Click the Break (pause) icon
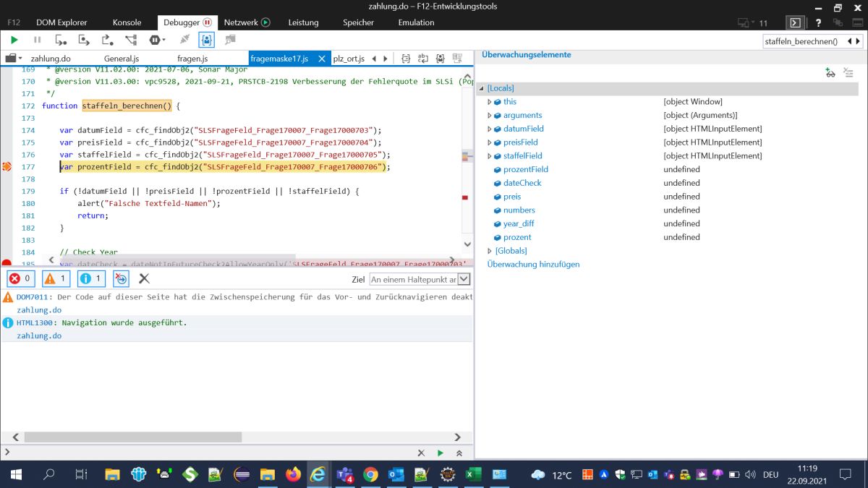Image resolution: width=868 pixels, height=488 pixels. coord(38,40)
